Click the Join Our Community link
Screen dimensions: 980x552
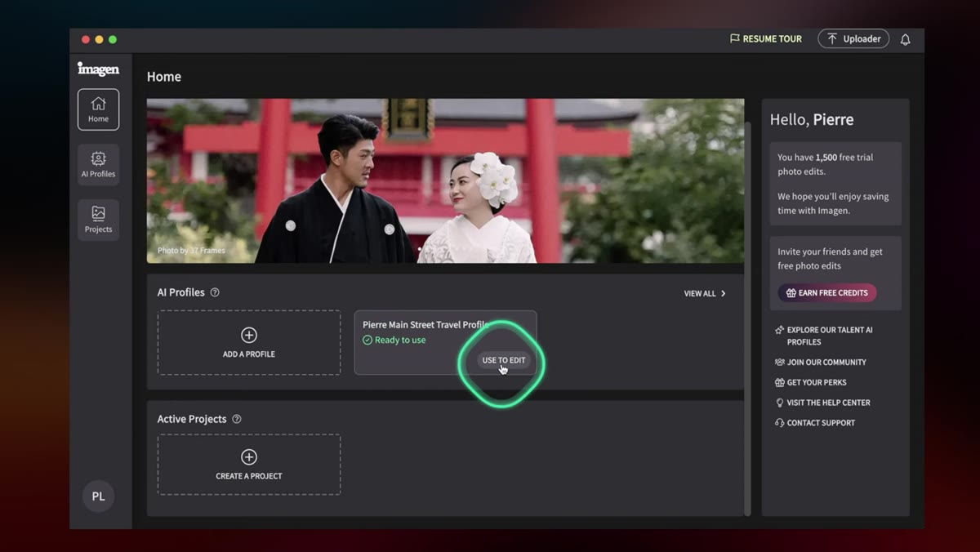click(821, 362)
